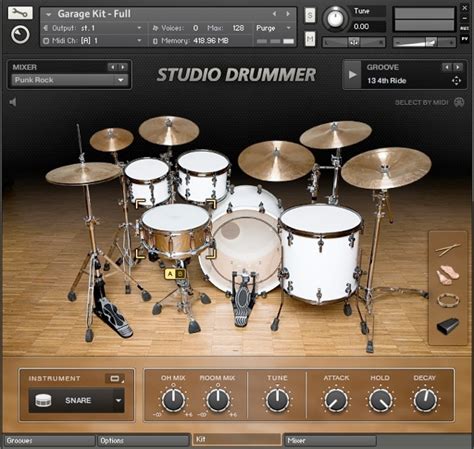Click the volume slider in header
The height and width of the screenshot is (449, 474).
(424, 42)
